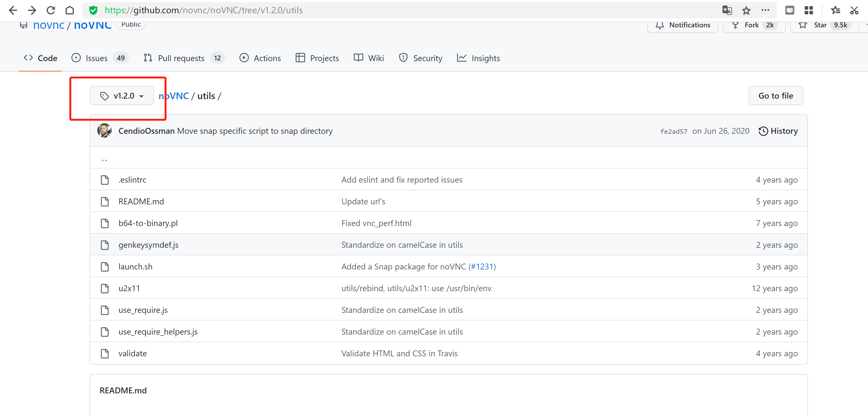Click Go to file button

pos(776,96)
